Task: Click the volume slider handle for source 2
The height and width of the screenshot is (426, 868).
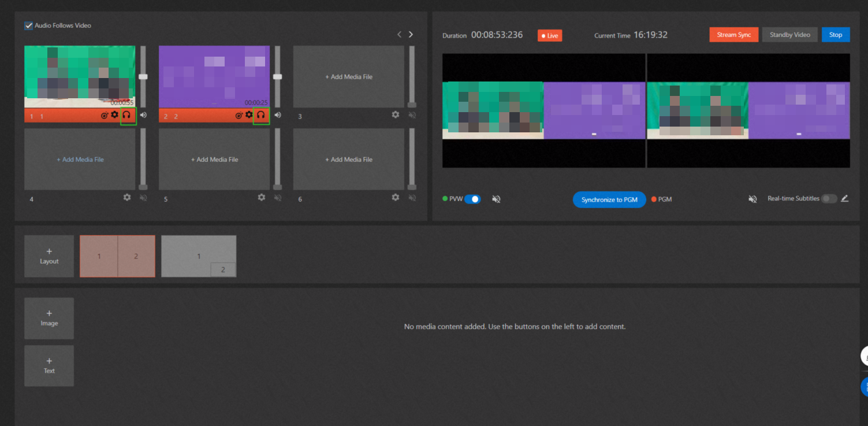Action: (x=278, y=76)
